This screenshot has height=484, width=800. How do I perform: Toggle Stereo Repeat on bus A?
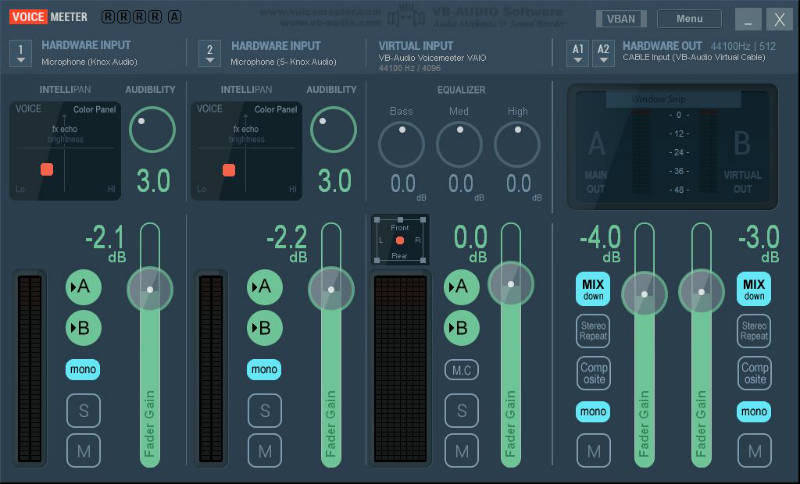pos(593,332)
